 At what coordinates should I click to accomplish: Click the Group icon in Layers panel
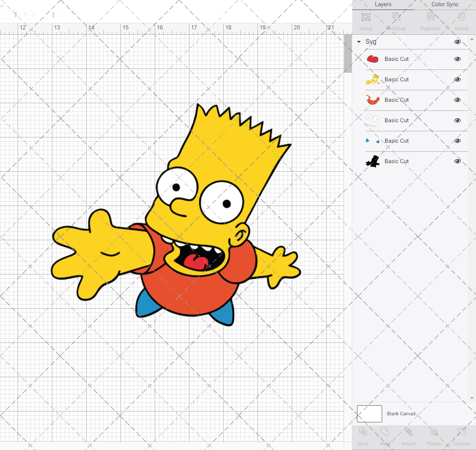[x=366, y=17]
